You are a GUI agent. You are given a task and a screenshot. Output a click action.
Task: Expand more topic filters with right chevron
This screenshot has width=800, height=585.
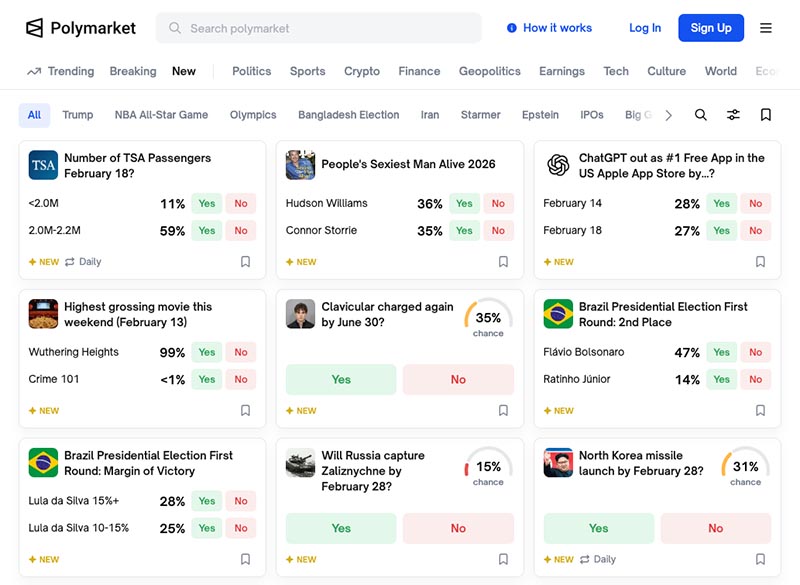click(x=668, y=115)
